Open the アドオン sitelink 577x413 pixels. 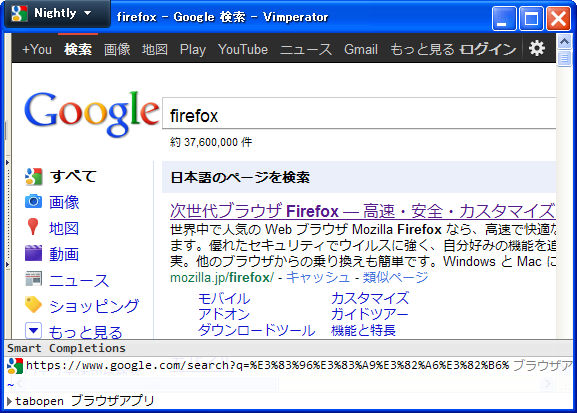tap(224, 314)
